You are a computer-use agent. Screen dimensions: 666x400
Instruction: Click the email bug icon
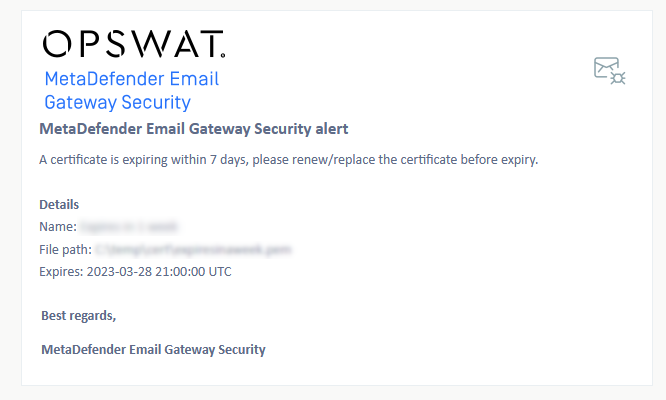610,70
